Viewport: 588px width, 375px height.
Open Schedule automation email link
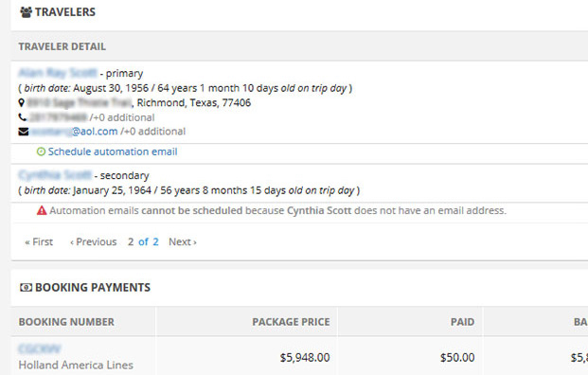tap(113, 152)
